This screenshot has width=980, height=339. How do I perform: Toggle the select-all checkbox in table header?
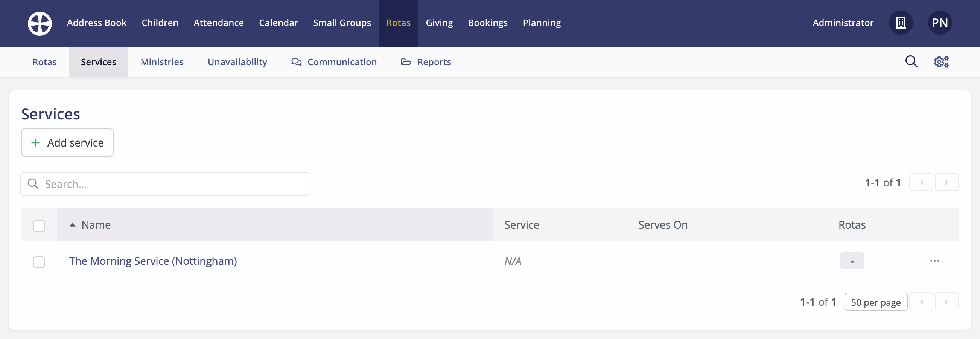click(39, 226)
